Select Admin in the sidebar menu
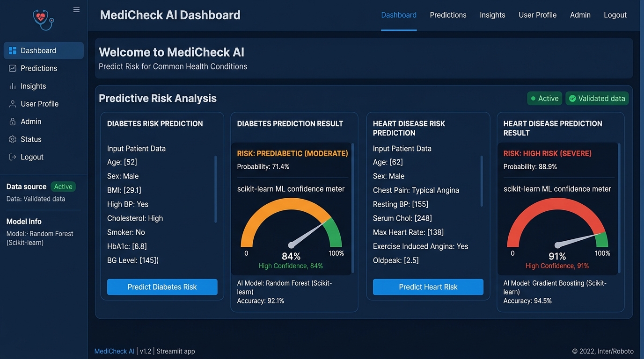644x359 pixels. pyautogui.click(x=44, y=122)
